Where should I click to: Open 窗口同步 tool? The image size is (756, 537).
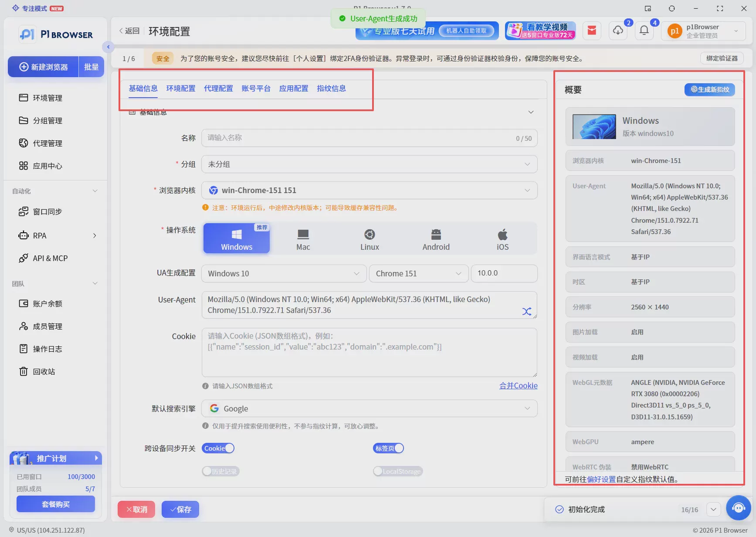tap(41, 211)
